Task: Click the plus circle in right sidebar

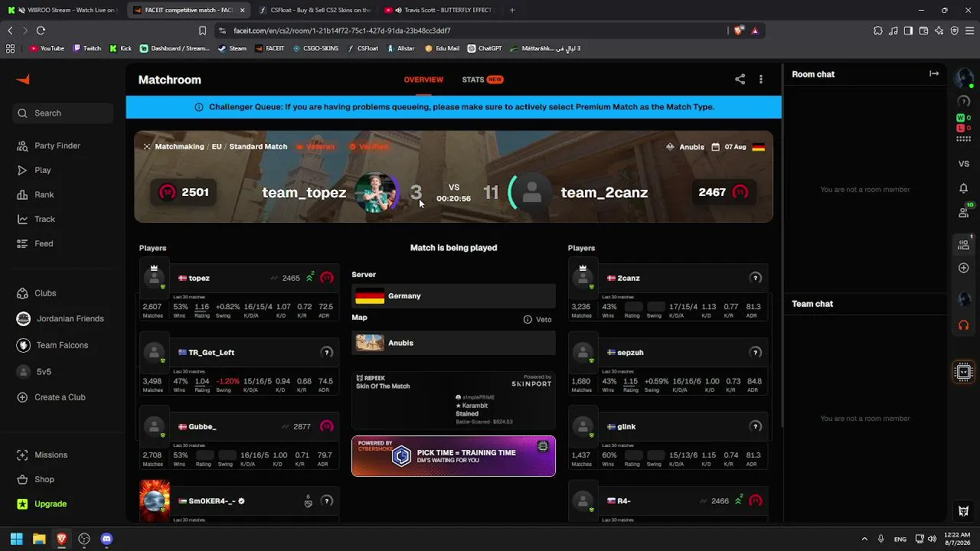Action: tap(964, 268)
